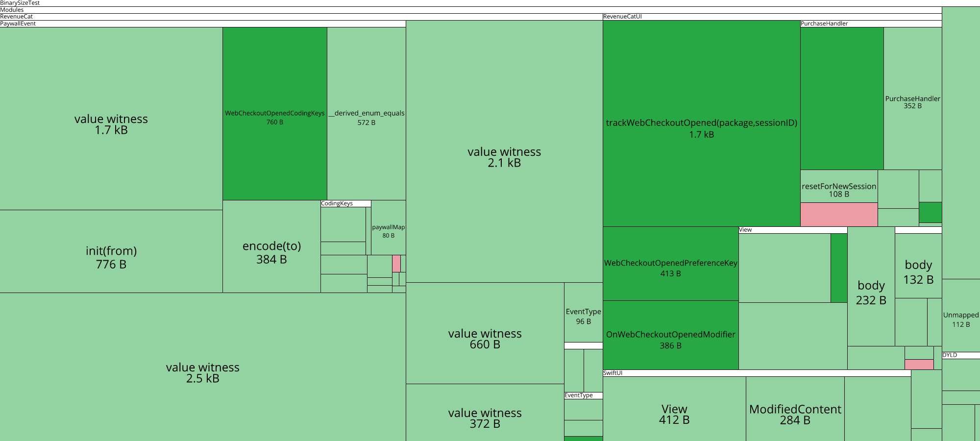This screenshot has width=980, height=441.
Task: Select the pink block below resetForNewSession
Action: [839, 215]
